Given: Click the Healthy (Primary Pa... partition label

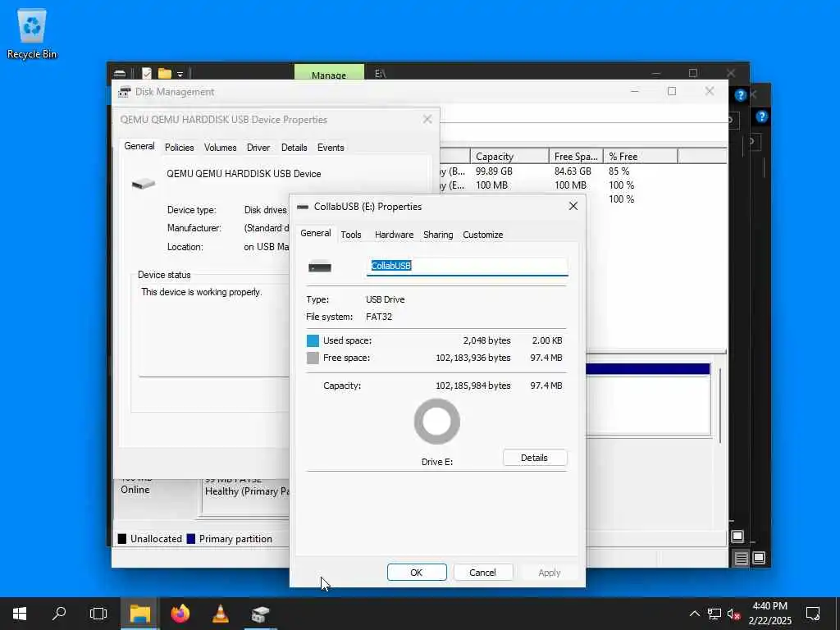Looking at the screenshot, I should coord(247,491).
